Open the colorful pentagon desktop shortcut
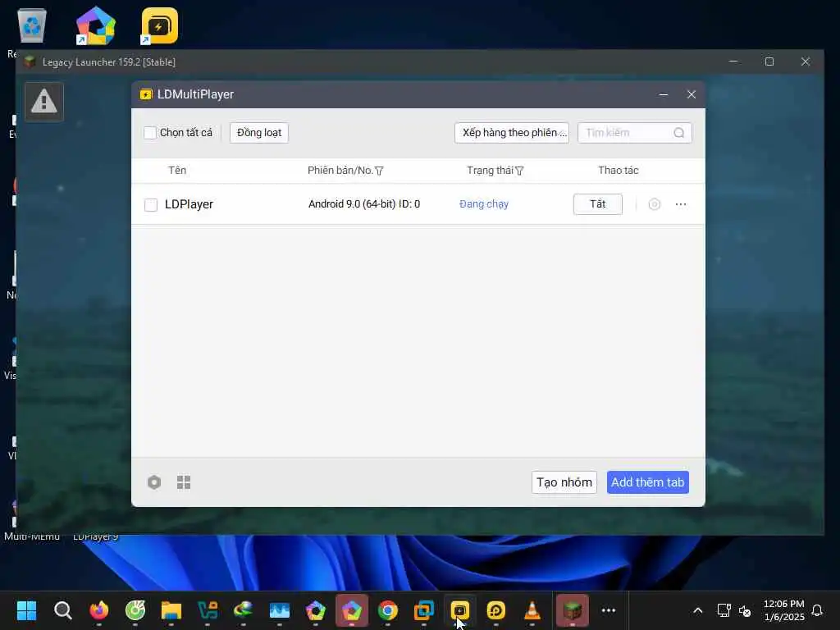 click(x=95, y=25)
